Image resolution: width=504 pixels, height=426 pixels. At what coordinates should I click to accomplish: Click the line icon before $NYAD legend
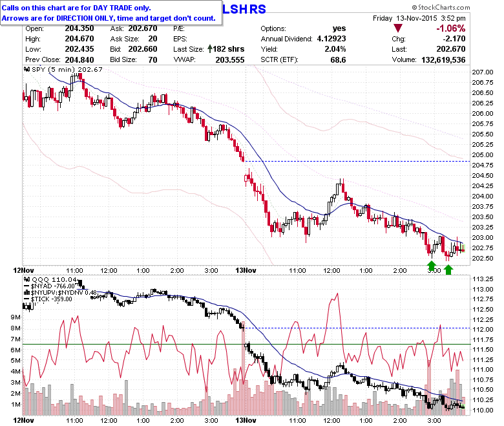click(x=27, y=286)
